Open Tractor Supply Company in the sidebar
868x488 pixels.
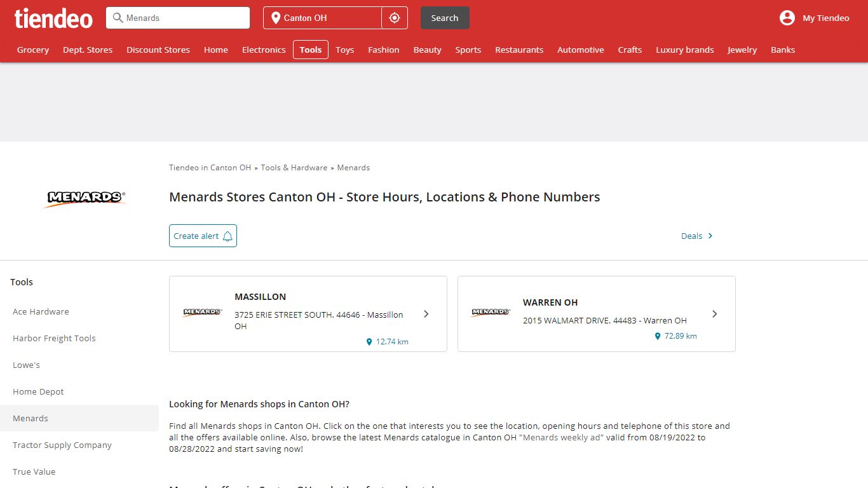click(62, 445)
